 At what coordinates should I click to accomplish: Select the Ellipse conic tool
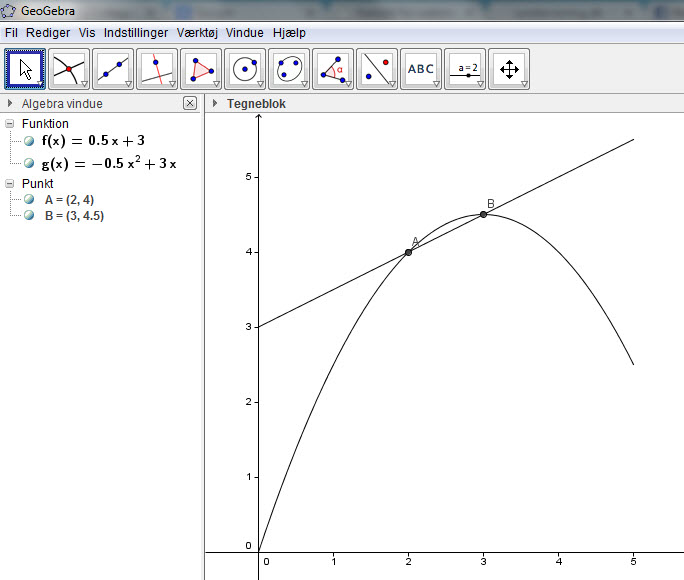290,69
